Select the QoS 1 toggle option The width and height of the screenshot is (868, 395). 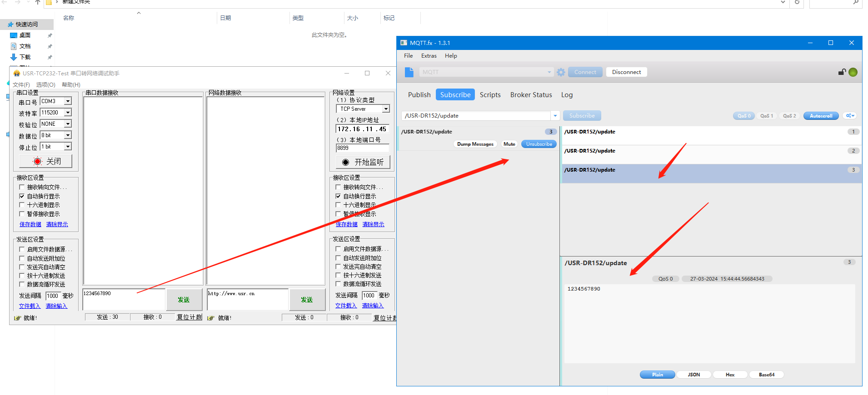point(767,116)
